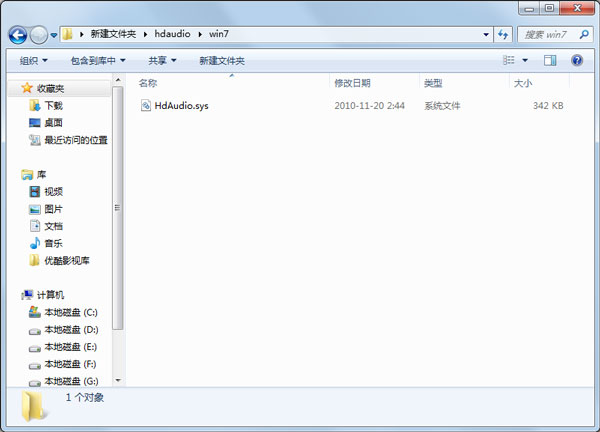Viewport: 600px width, 432px height.
Task: Open 本地磁盘 (E:)
Action: (x=70, y=347)
